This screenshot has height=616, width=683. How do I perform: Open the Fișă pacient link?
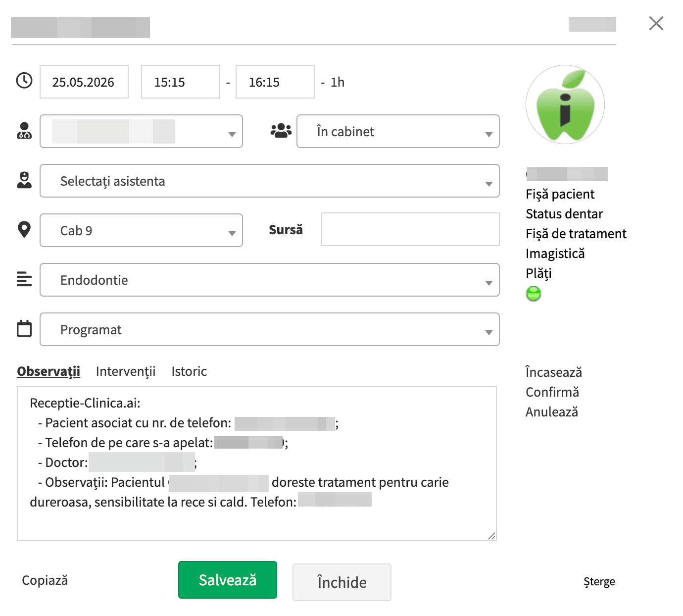click(x=560, y=194)
